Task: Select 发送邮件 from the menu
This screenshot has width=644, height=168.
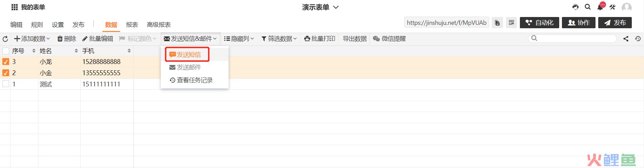Action: tap(194, 67)
